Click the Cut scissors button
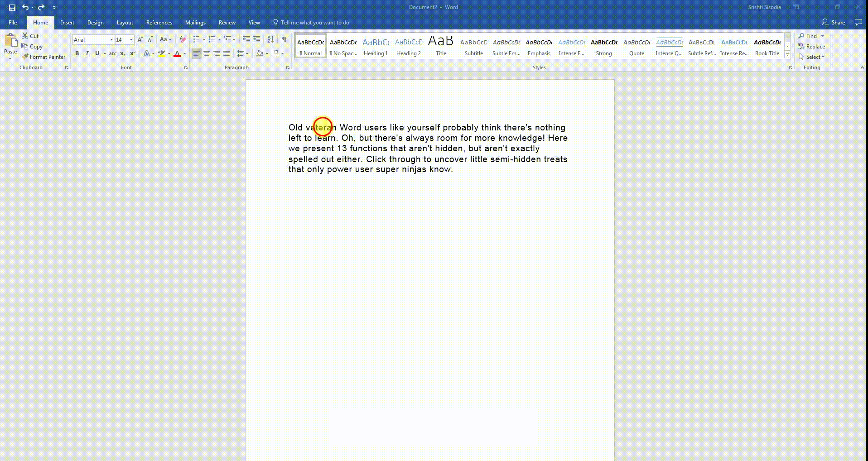Image resolution: width=868 pixels, height=461 pixels. click(30, 36)
